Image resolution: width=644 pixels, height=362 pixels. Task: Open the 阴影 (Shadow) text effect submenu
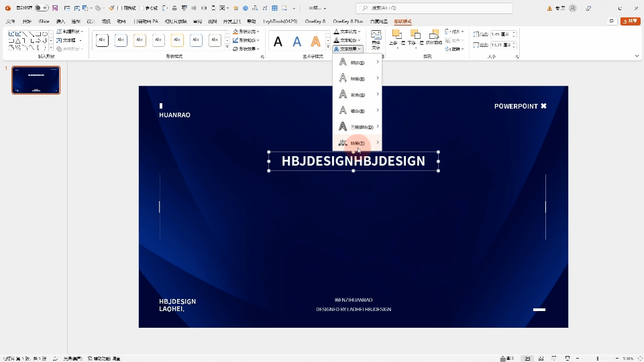(357, 62)
